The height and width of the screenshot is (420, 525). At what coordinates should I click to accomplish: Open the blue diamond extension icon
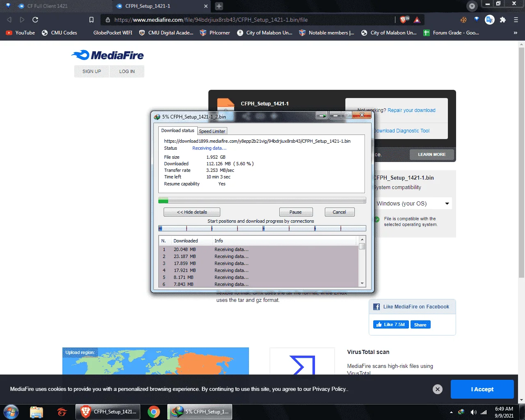tap(476, 19)
